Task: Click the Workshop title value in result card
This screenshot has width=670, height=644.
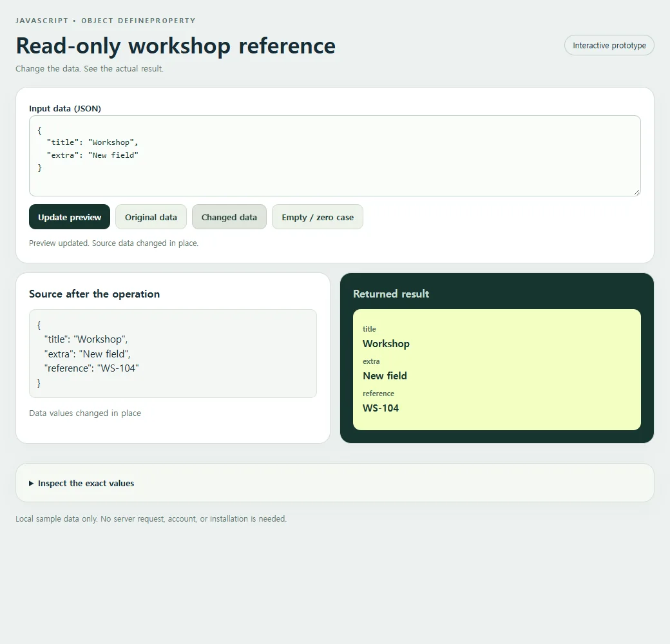Action: pyautogui.click(x=386, y=344)
